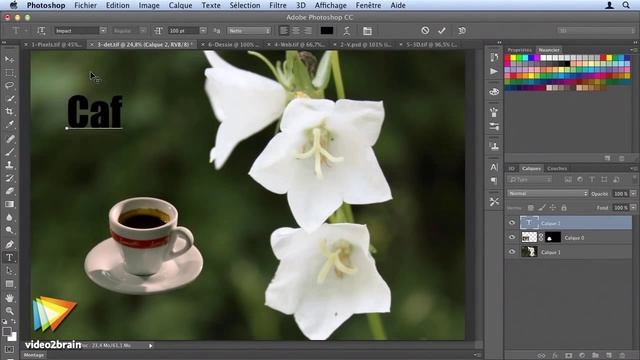Toggle lock image pixels brush icon

point(542,208)
